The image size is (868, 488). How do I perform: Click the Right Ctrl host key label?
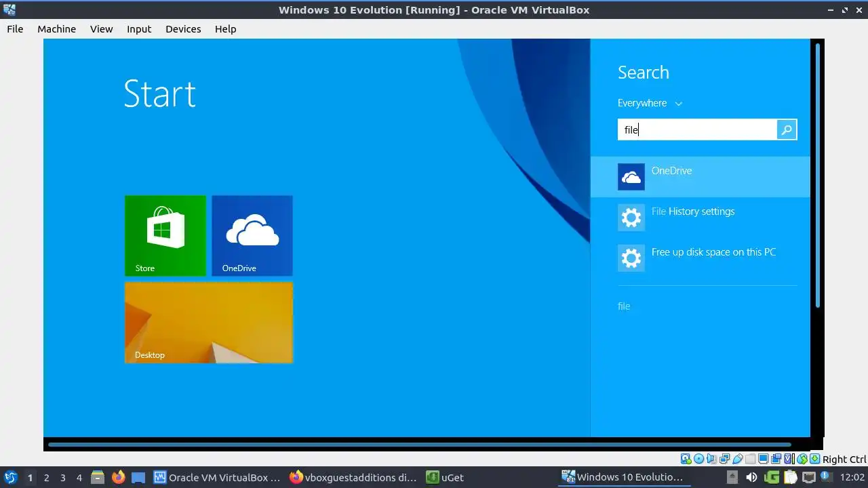(844, 460)
